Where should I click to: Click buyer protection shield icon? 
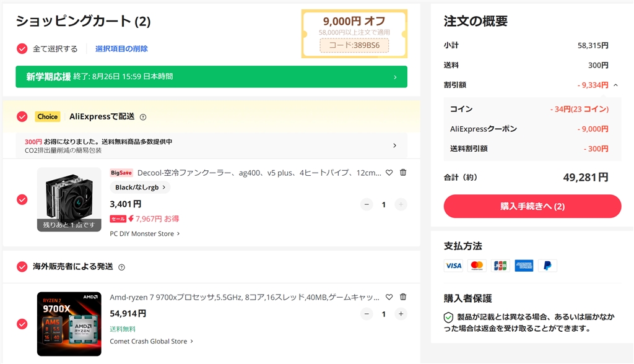point(448,318)
